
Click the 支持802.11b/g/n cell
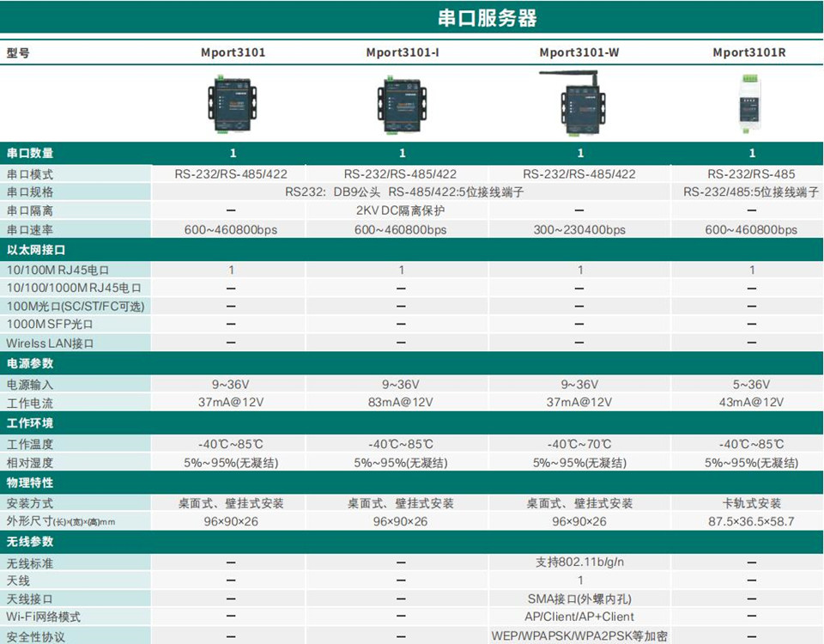coord(579,562)
